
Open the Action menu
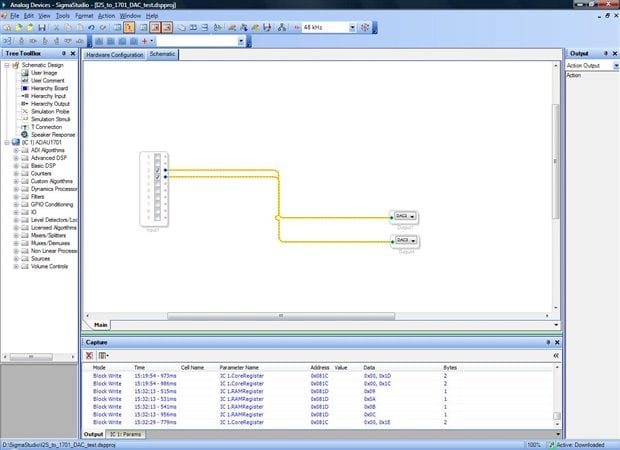coord(106,16)
